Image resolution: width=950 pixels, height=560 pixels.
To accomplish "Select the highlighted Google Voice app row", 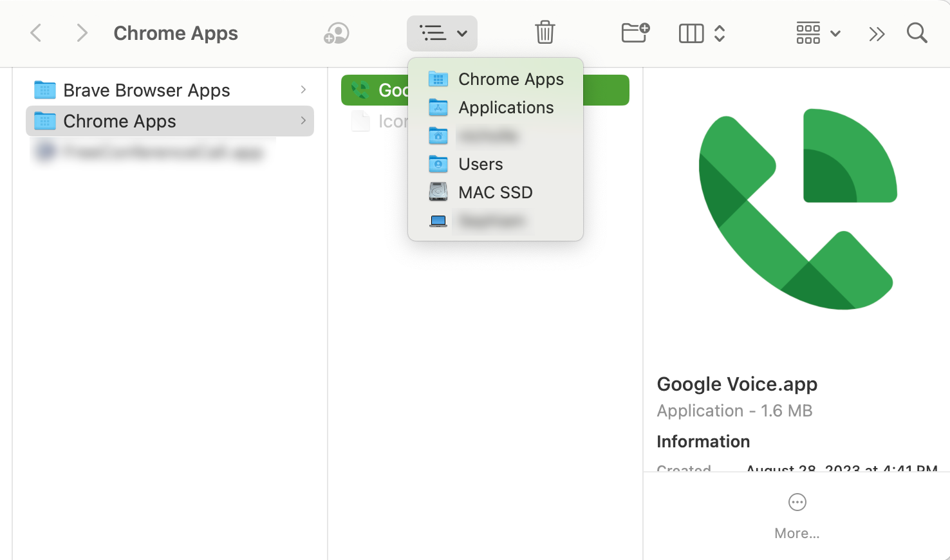I will (x=485, y=90).
